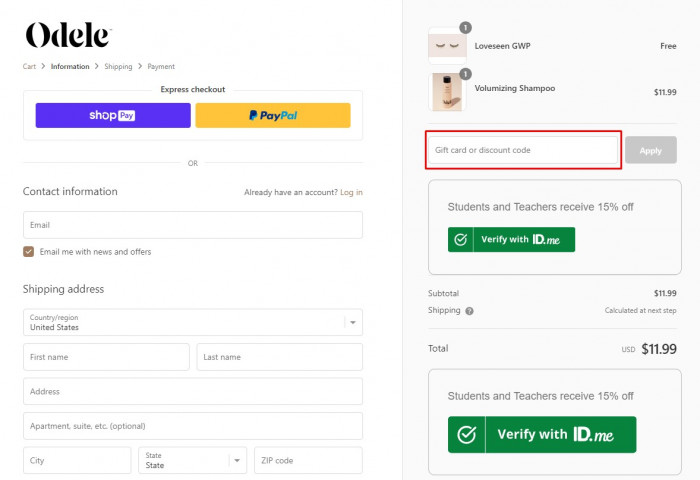Click the Loveseen GWP item name
The height and width of the screenshot is (480, 700).
point(502,46)
